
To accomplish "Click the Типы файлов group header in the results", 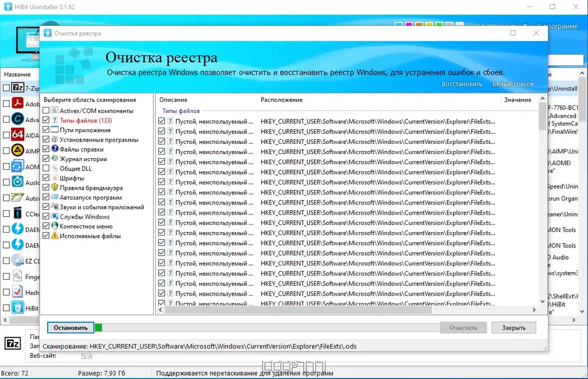I will pyautogui.click(x=181, y=111).
